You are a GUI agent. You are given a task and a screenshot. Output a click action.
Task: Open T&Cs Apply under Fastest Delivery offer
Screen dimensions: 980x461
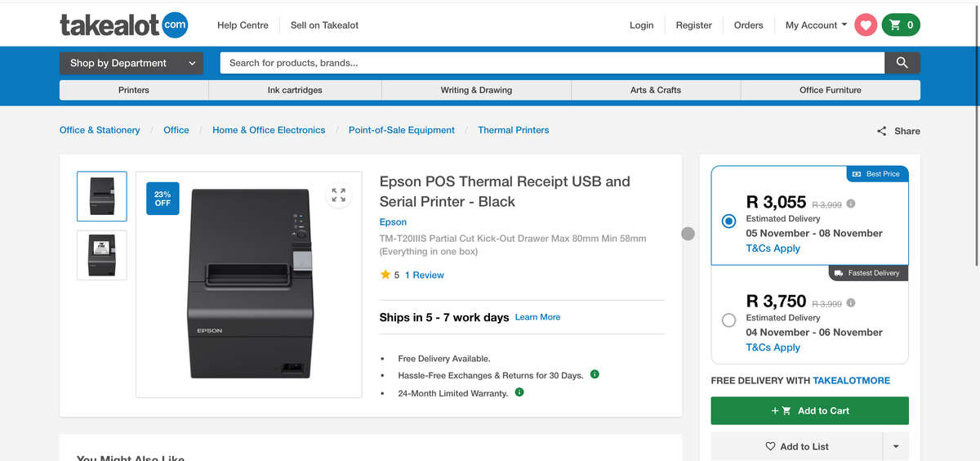coord(773,347)
